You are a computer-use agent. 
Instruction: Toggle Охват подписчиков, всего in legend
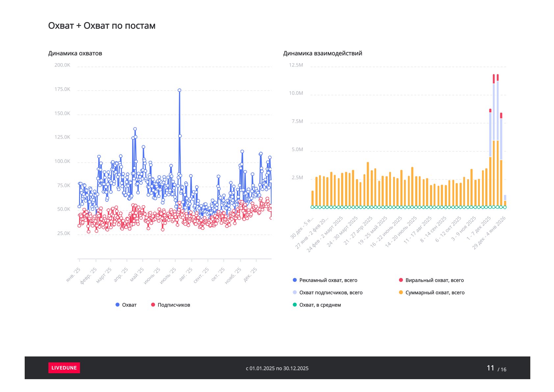tap(330, 293)
